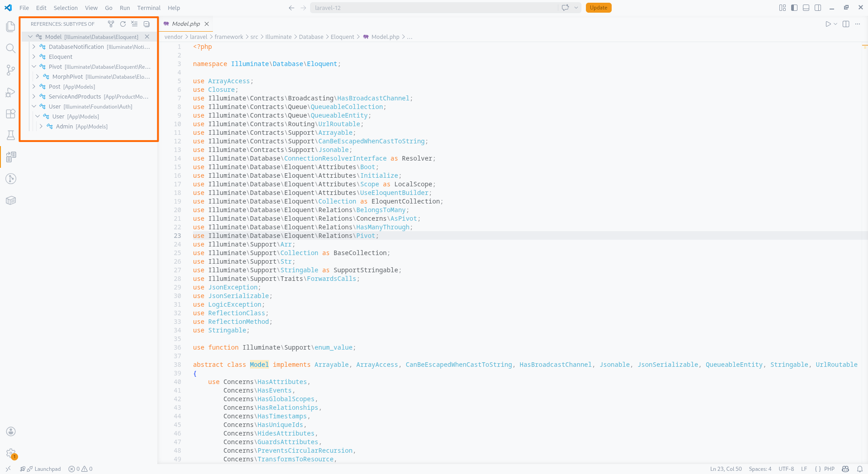Expand the MorphPivot tree node

[38, 76]
